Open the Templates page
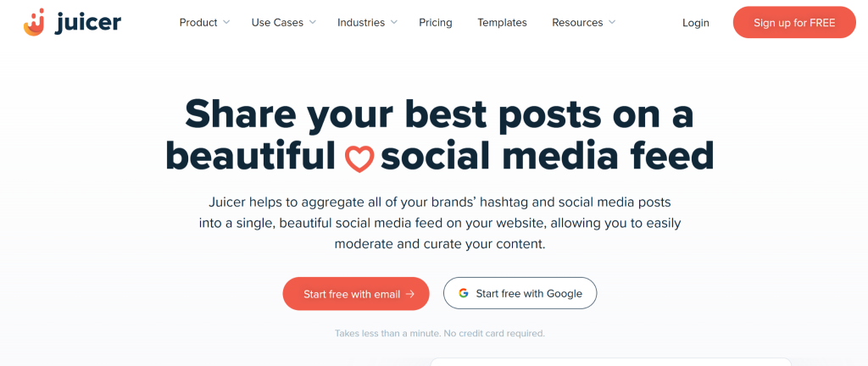The width and height of the screenshot is (868, 366). (x=502, y=23)
